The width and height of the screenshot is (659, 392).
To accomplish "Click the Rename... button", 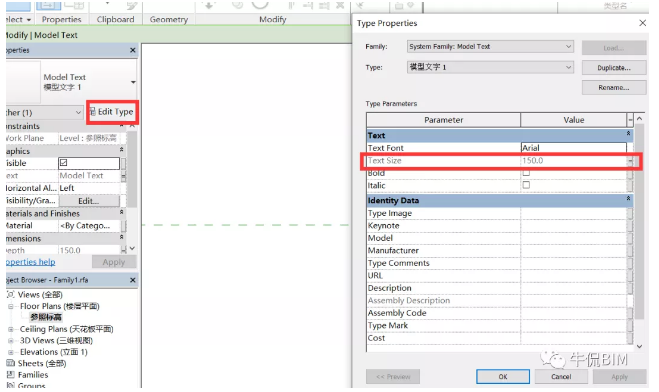I will [x=614, y=88].
